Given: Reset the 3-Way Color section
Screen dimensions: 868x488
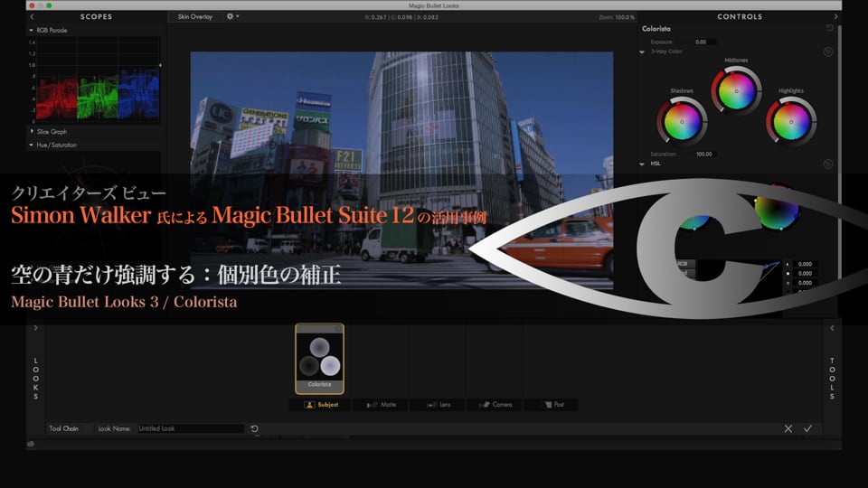Looking at the screenshot, I should [827, 52].
